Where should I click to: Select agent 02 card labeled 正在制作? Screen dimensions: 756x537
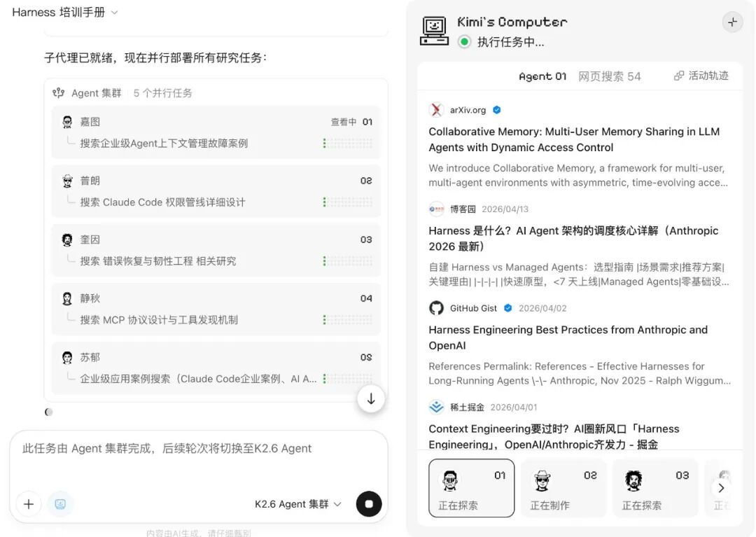coord(563,488)
